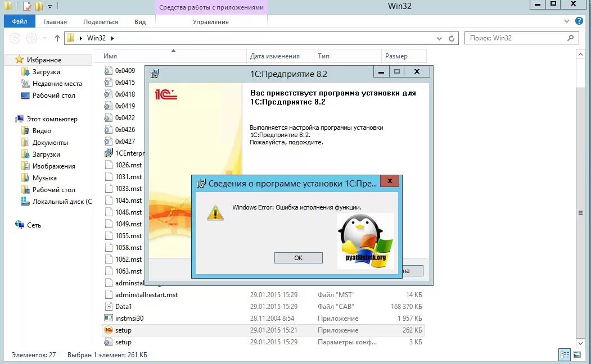Select the setup configuration settings icon

pos(108,342)
